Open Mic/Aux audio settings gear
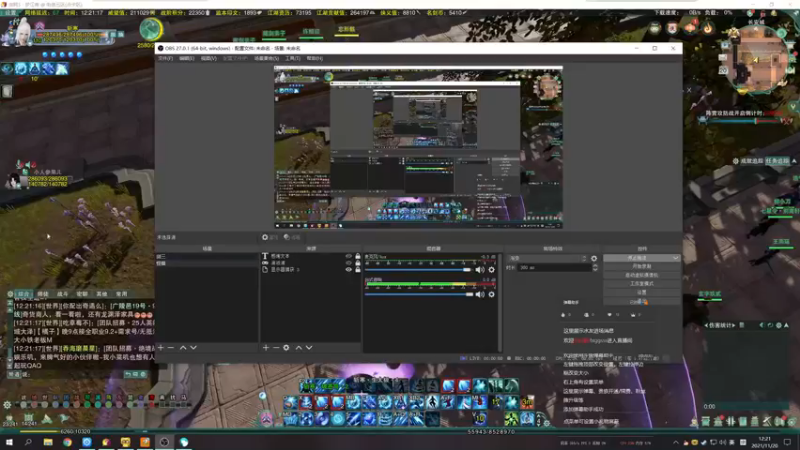Image resolution: width=800 pixels, height=450 pixels. pos(491,269)
